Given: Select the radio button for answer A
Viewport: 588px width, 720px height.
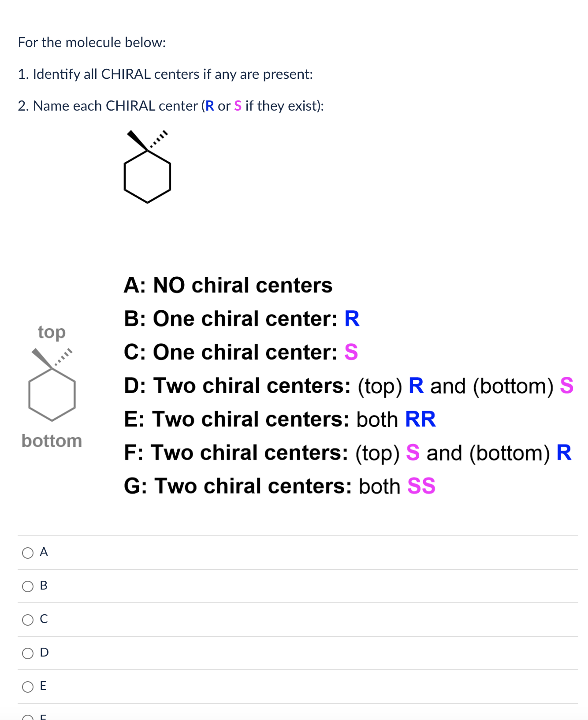Looking at the screenshot, I should 27,553.
